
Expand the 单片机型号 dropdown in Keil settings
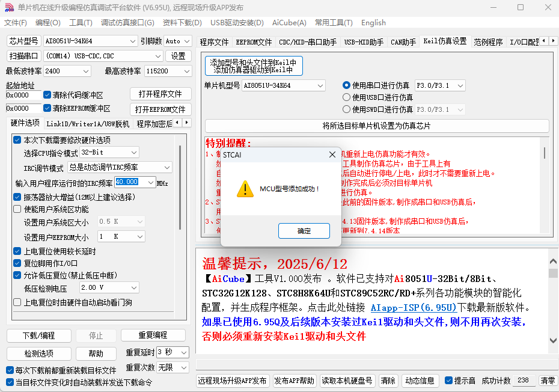click(320, 85)
